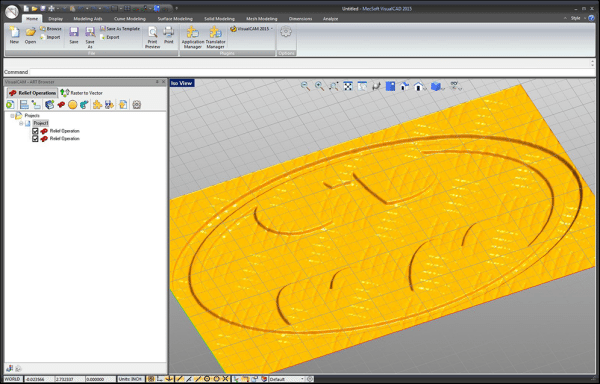
Task: Click the new document icon in the quick access bar
Action: (x=26, y=8)
